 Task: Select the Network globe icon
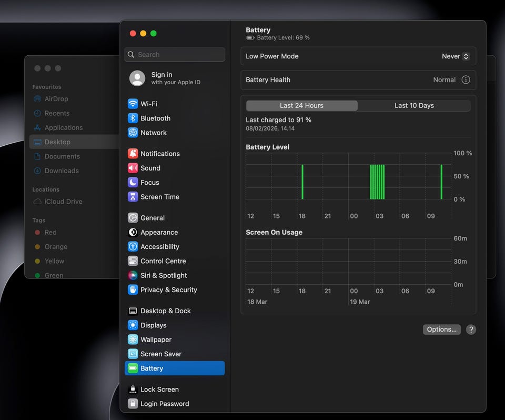click(133, 133)
